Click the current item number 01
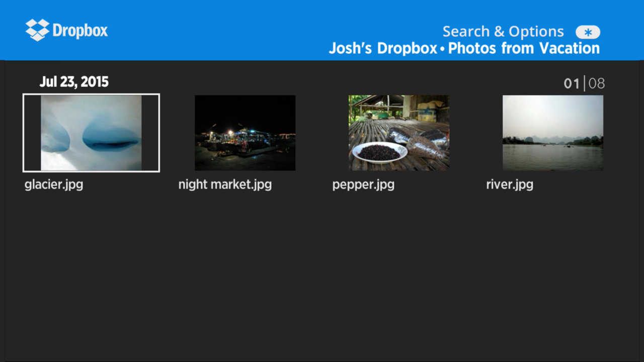644x362 pixels. (572, 83)
